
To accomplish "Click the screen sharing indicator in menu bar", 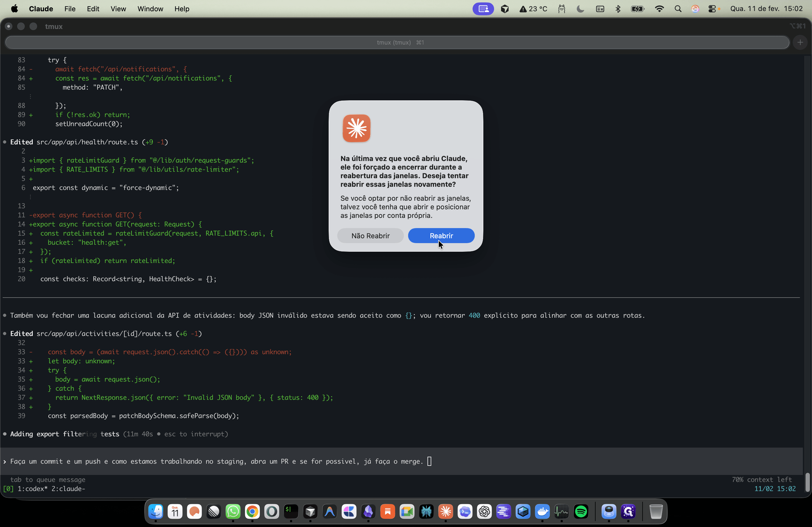I will (483, 9).
